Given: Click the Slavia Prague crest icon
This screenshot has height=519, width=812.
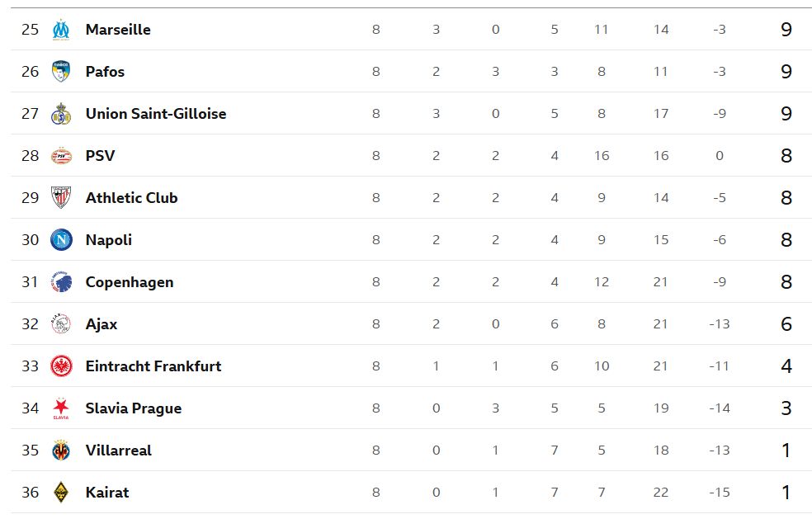Looking at the screenshot, I should click(61, 408).
